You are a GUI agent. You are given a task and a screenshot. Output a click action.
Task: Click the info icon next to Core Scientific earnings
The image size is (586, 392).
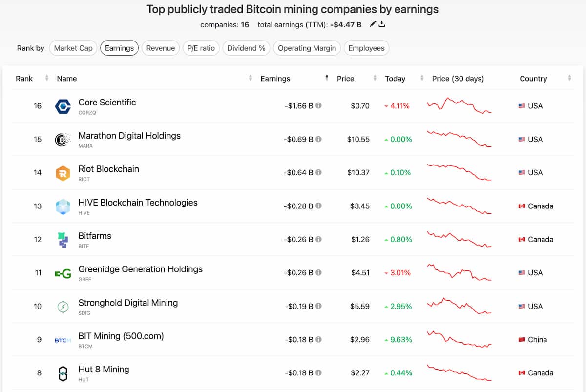pos(317,105)
